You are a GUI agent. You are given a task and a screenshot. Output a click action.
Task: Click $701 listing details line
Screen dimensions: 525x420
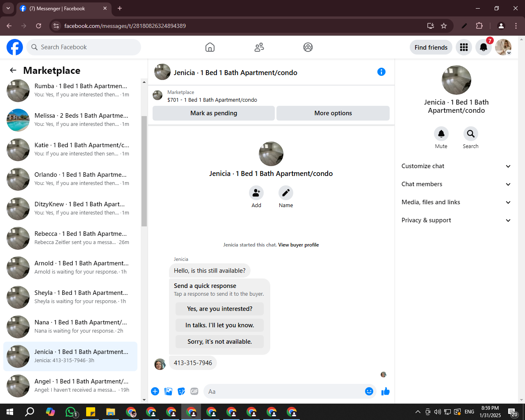212,100
